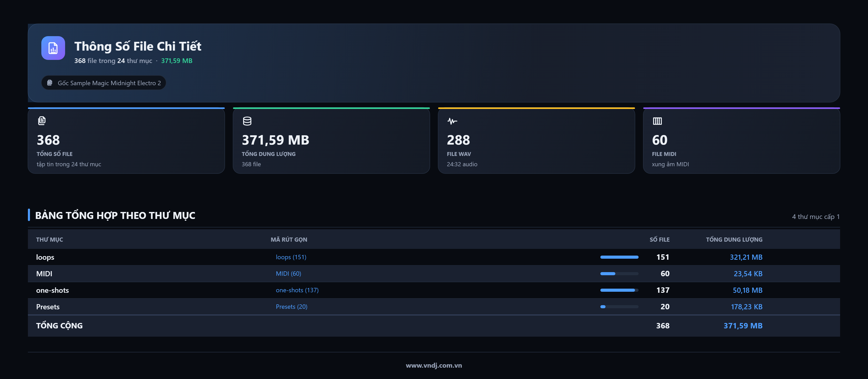
Task: Click the folder icon beside Gốc label
Action: click(50, 83)
